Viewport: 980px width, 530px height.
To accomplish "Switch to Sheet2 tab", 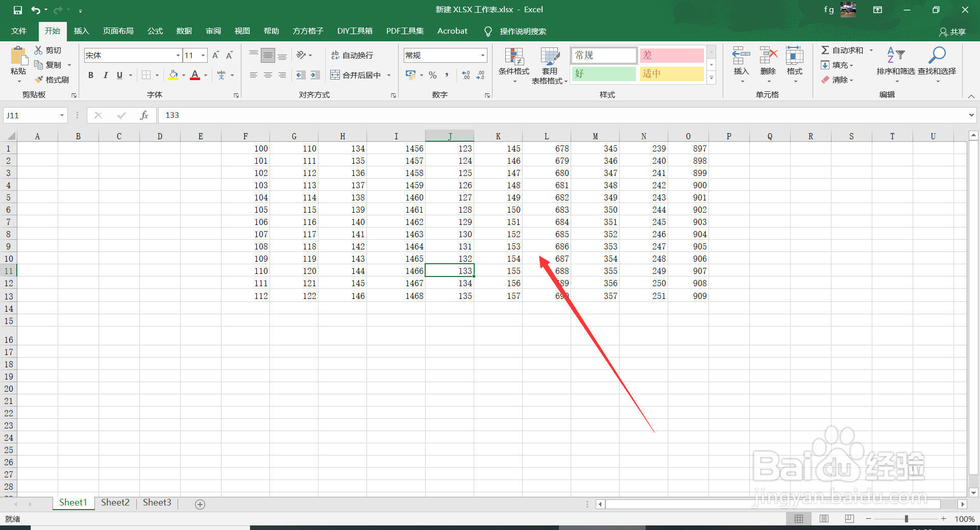I will coord(115,502).
